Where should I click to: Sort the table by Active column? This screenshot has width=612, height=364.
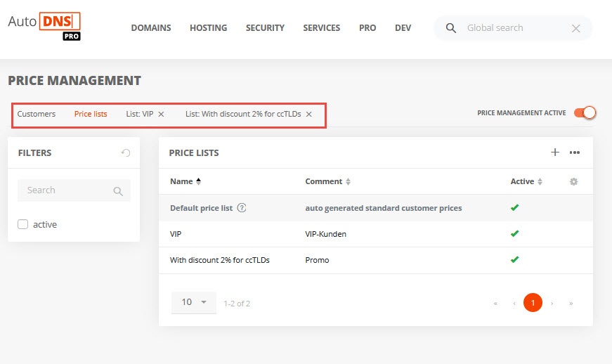526,181
